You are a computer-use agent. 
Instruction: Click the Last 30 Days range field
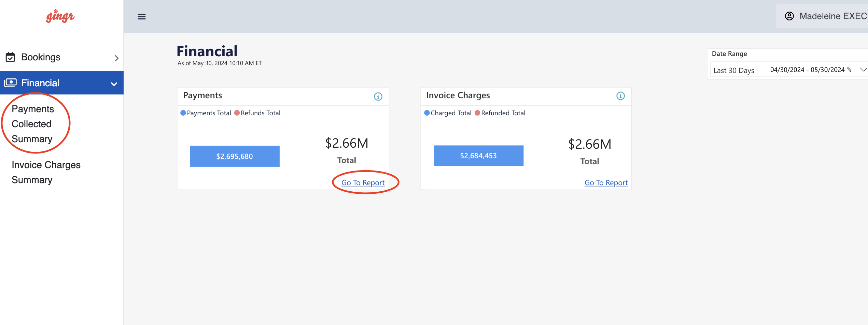pos(734,71)
